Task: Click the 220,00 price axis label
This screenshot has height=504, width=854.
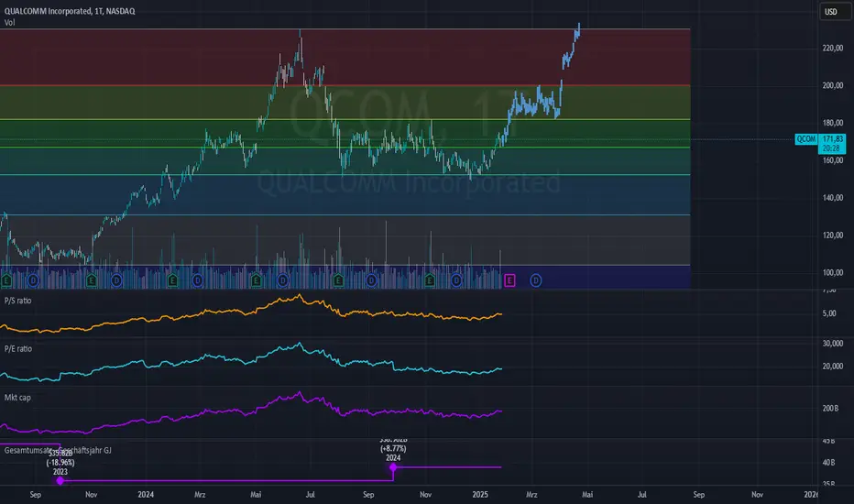Action: (833, 48)
